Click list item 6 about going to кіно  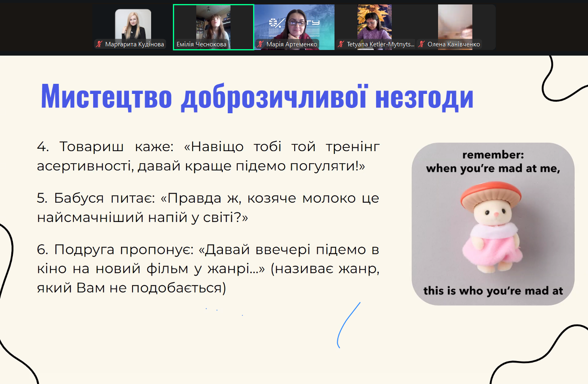(x=208, y=268)
